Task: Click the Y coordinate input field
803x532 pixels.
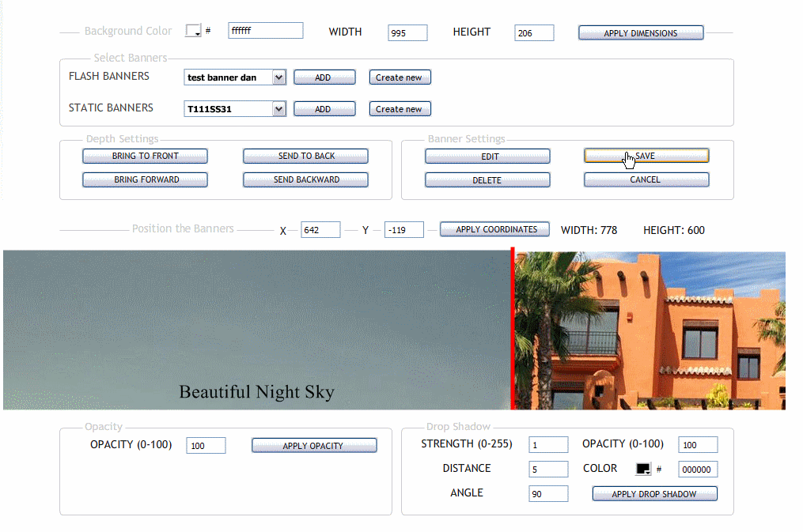Action: pos(404,230)
